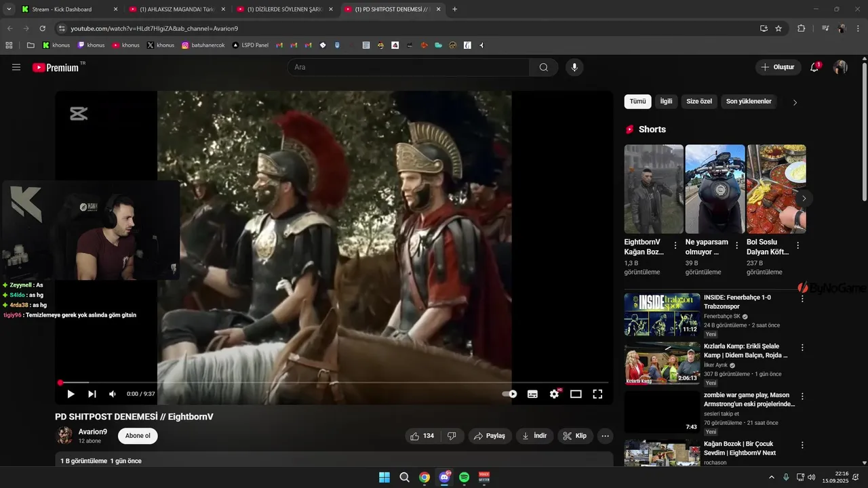Image resolution: width=868 pixels, height=488 pixels.
Task: Open the account avatar menu
Action: coord(840,67)
